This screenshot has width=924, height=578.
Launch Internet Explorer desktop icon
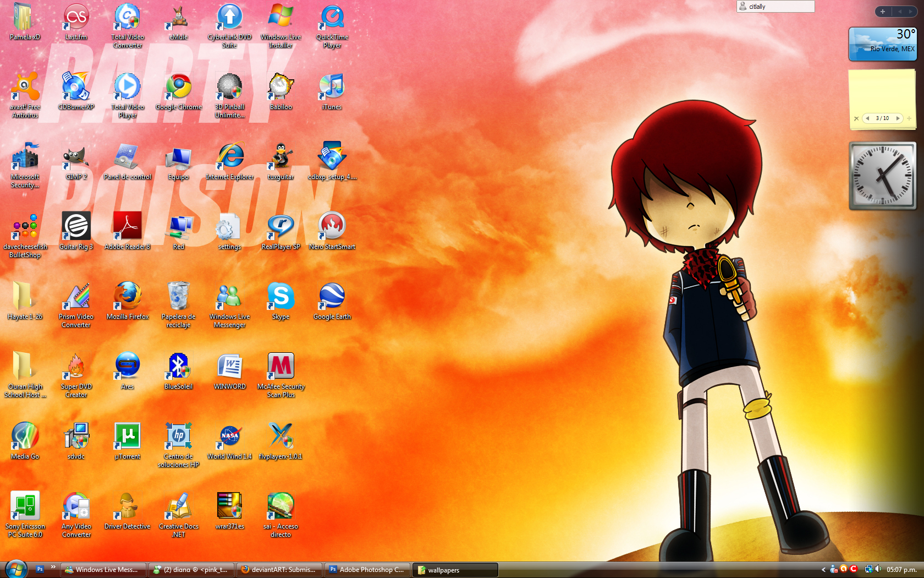point(229,161)
